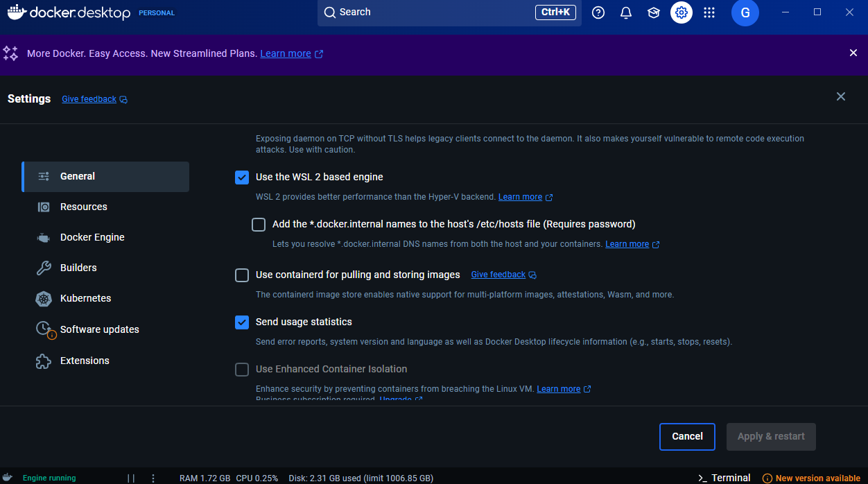868x484 pixels.
Task: Click the new version warning icon
Action: pos(767,478)
